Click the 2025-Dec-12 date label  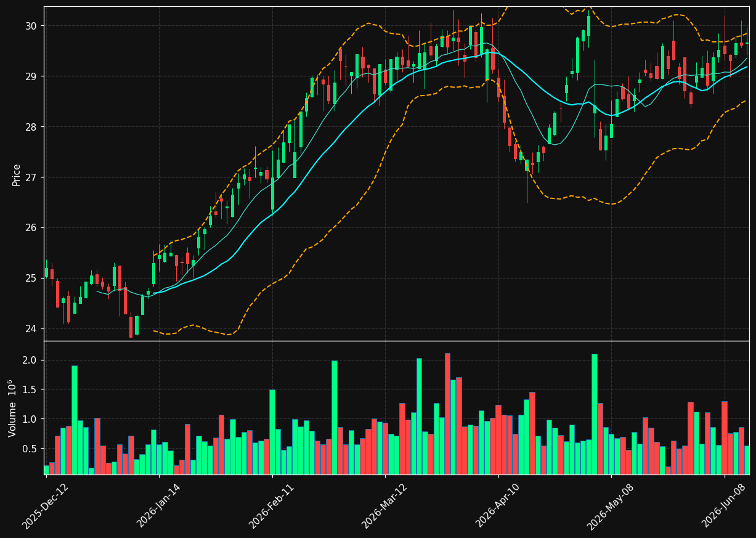(x=45, y=506)
